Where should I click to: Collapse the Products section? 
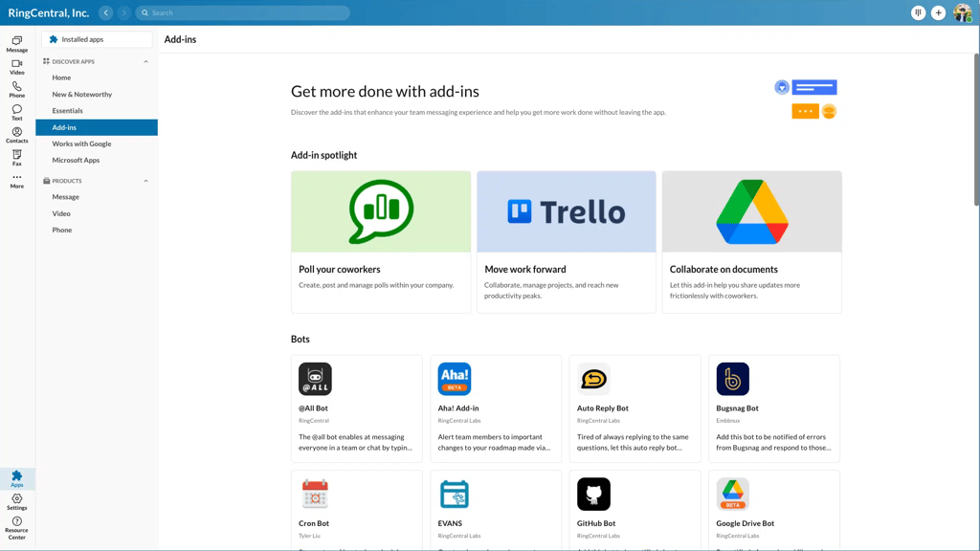click(x=145, y=181)
